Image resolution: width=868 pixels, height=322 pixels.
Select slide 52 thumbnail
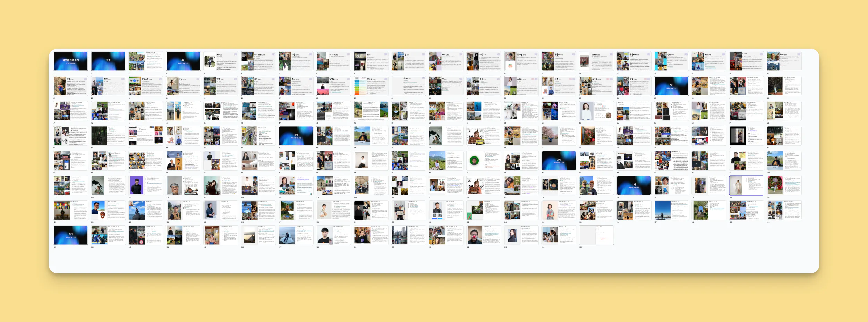click(484, 111)
